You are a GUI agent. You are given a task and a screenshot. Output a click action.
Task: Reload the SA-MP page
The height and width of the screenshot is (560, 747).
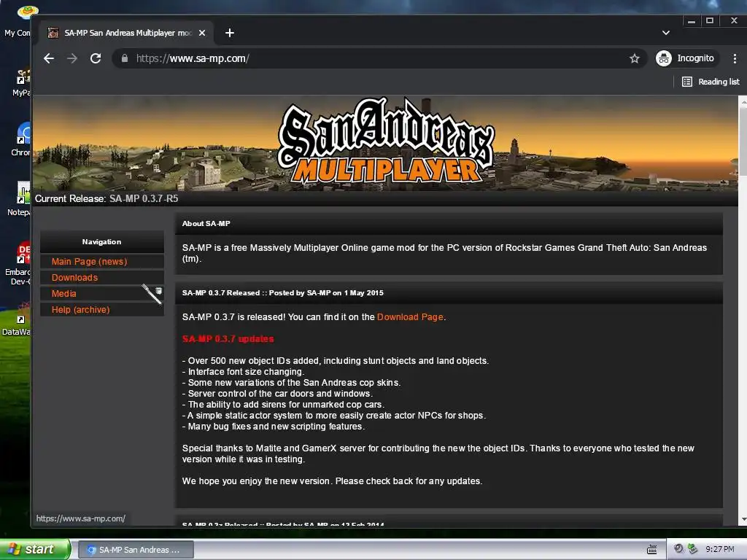coord(96,58)
